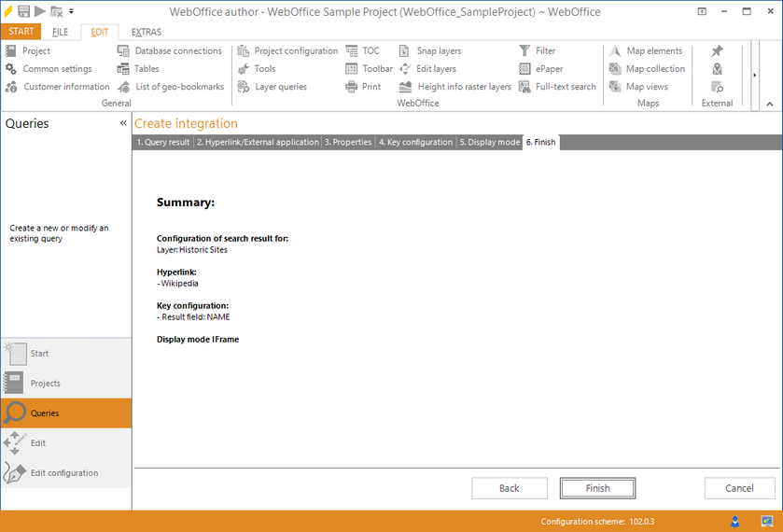Open quick access toolbar dropdown arrow
This screenshot has height=532, width=783.
coord(72,11)
